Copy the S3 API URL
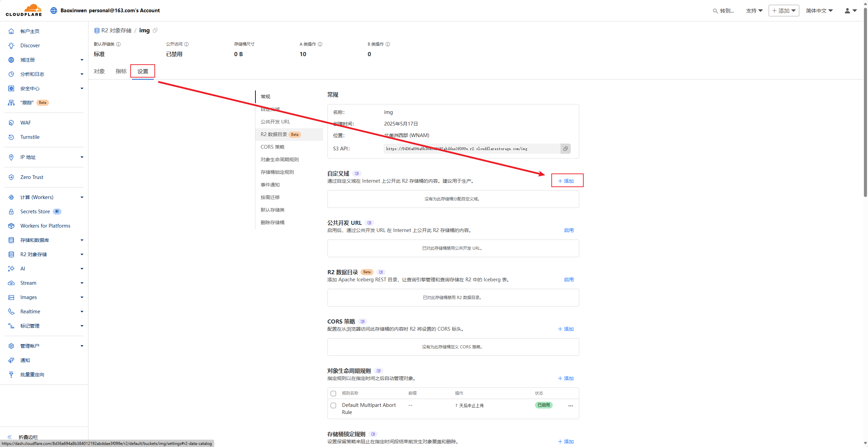868x447 pixels. click(x=565, y=149)
